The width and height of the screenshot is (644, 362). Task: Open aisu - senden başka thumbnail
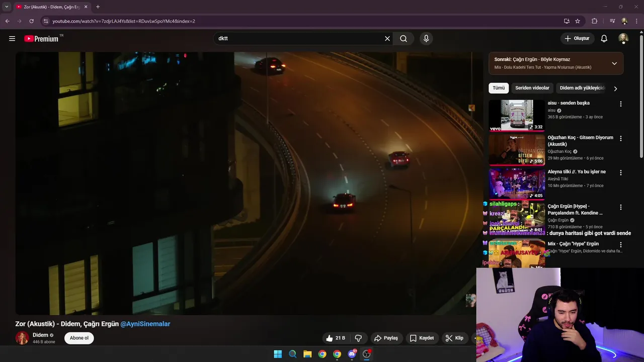tap(517, 115)
